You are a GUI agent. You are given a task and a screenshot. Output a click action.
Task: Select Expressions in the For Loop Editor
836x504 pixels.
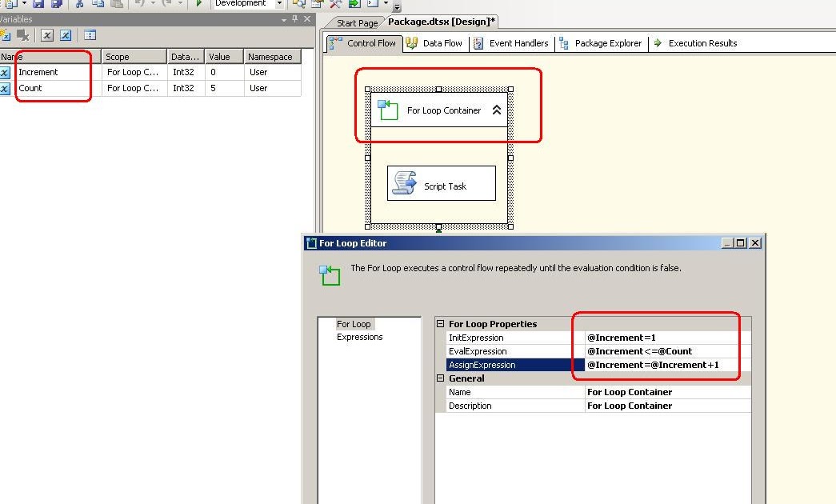[x=361, y=336]
